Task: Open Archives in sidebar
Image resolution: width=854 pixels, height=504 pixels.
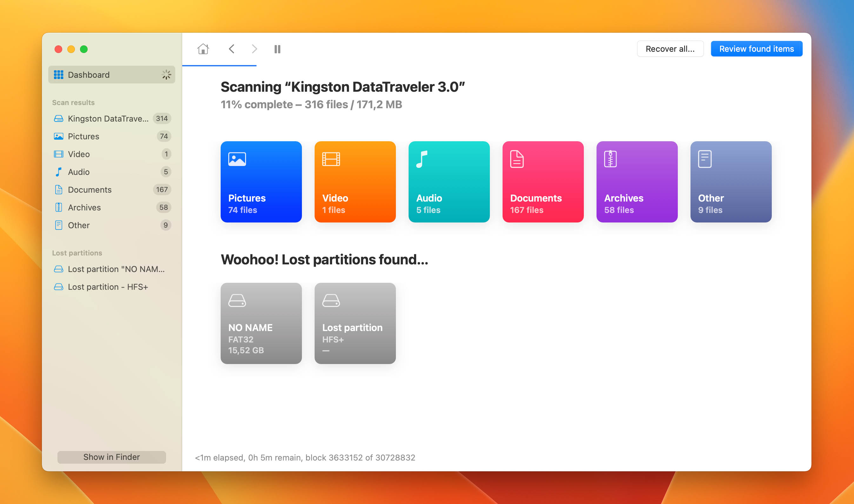Action: 111,207
